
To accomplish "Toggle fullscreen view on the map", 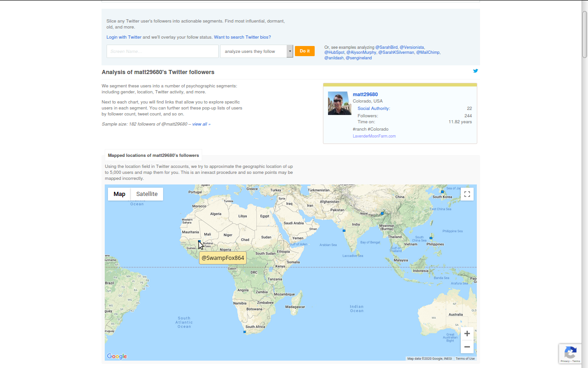I will (467, 194).
